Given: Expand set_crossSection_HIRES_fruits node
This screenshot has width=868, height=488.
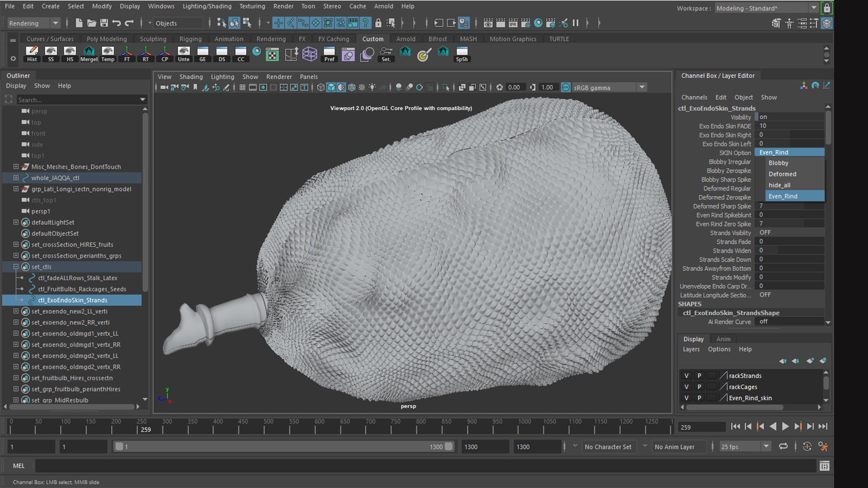Looking at the screenshot, I should click(x=16, y=244).
